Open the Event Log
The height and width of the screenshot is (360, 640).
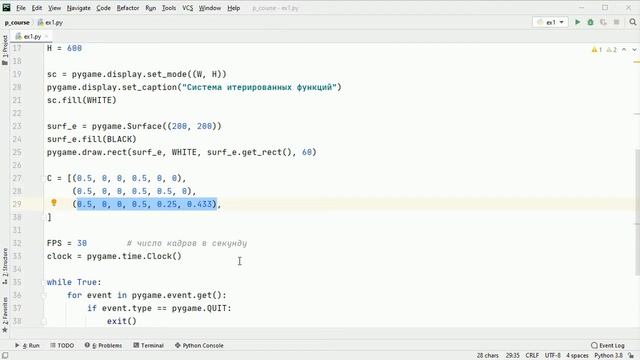coord(608,345)
